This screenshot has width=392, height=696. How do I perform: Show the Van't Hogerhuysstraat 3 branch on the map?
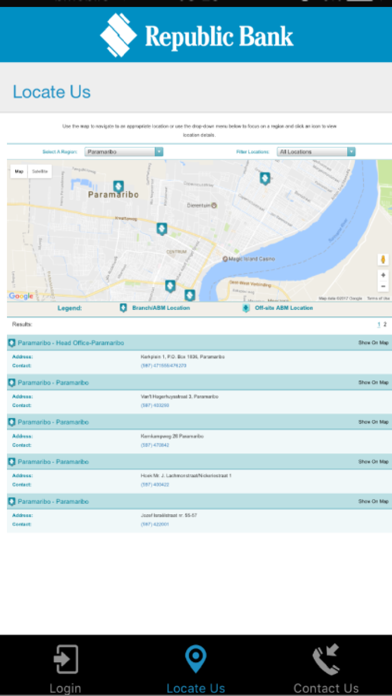point(373,382)
